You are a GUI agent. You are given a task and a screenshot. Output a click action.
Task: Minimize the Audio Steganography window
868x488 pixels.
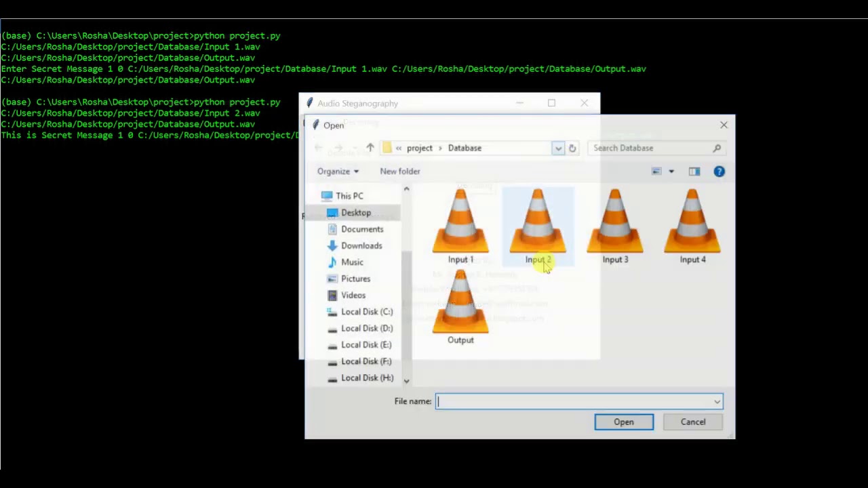click(520, 103)
